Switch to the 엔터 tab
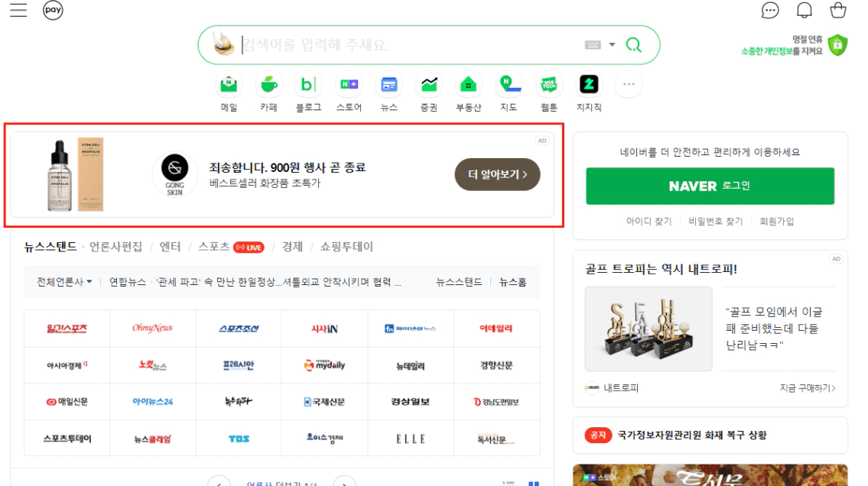The height and width of the screenshot is (486, 868). click(170, 247)
